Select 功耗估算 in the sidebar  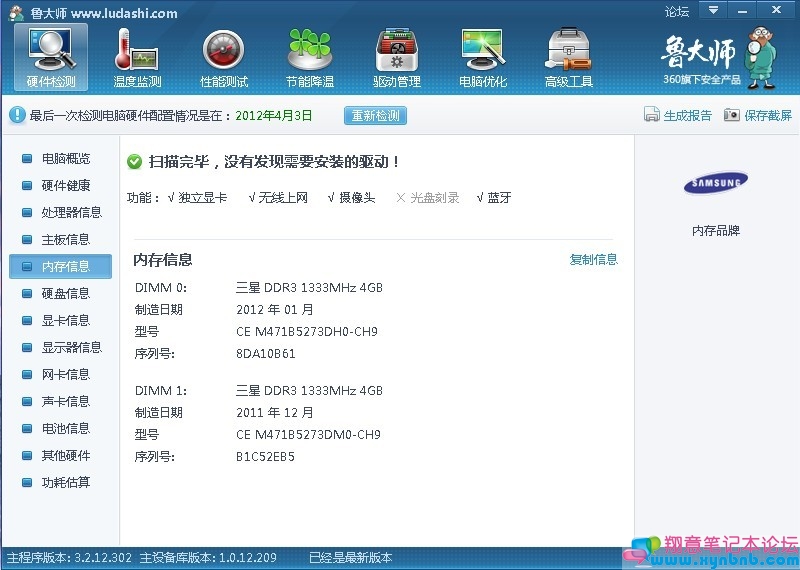point(66,482)
